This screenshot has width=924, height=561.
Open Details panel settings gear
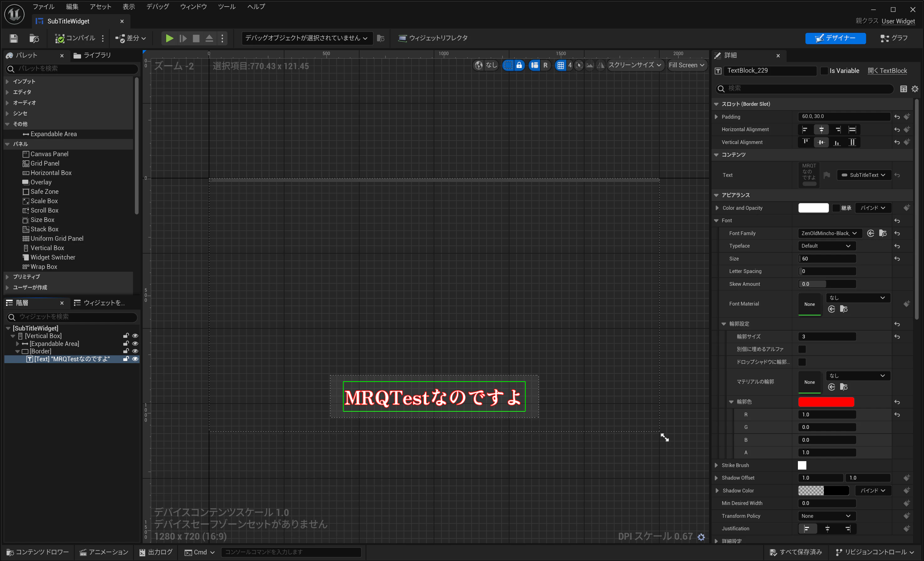915,89
